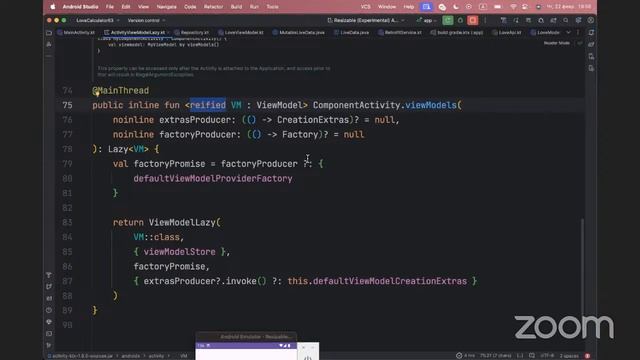Open the Window menu

click(x=387, y=7)
